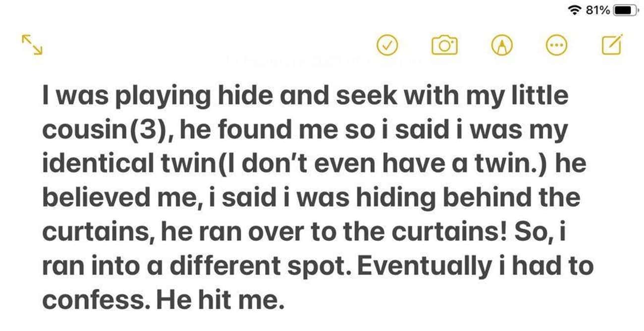
Task: Create a new note with the compose icon
Action: pos(611,45)
